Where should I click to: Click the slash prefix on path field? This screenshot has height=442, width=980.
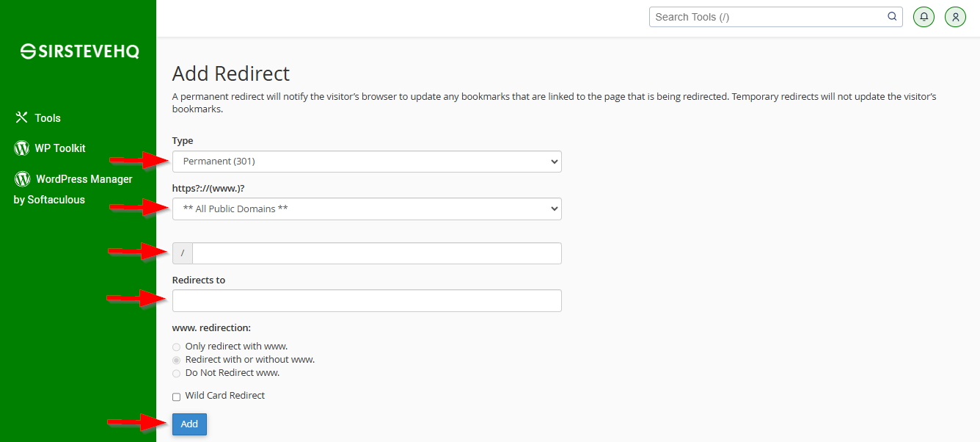[182, 253]
